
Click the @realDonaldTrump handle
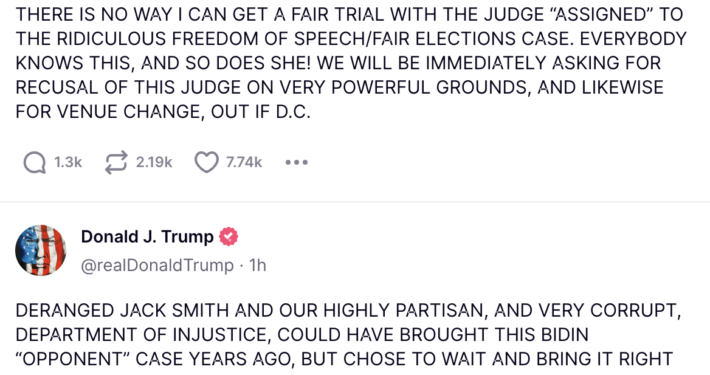157,265
